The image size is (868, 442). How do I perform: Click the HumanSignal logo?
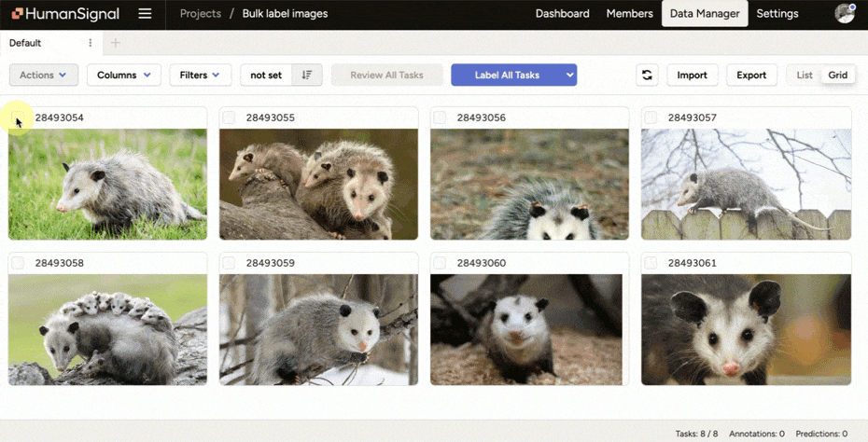[x=65, y=14]
